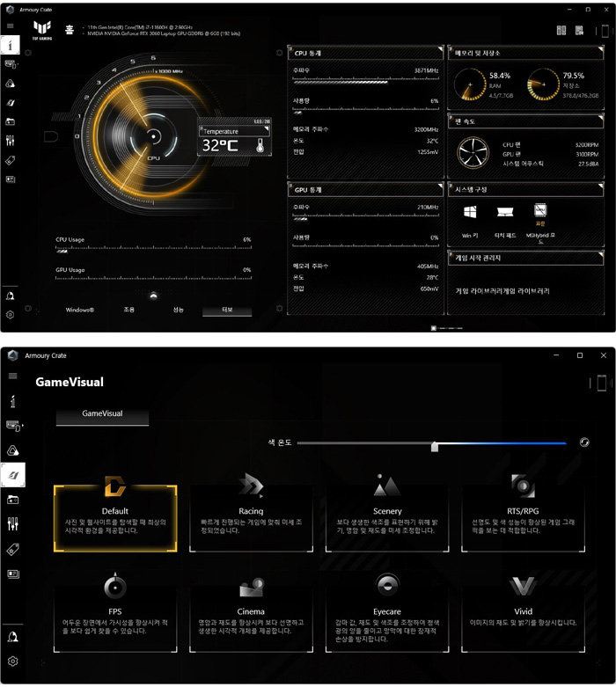The image size is (616, 687).
Task: Click second layout edit icon in Home header
Action: (x=580, y=30)
